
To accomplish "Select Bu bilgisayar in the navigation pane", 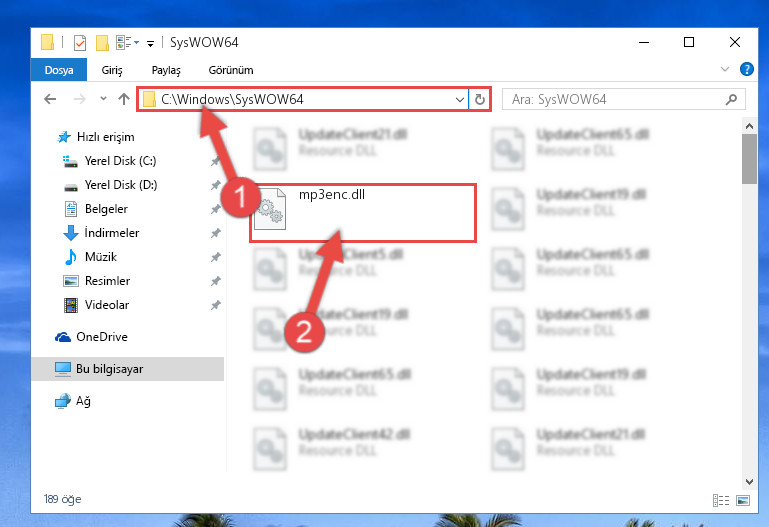I will coord(128,369).
